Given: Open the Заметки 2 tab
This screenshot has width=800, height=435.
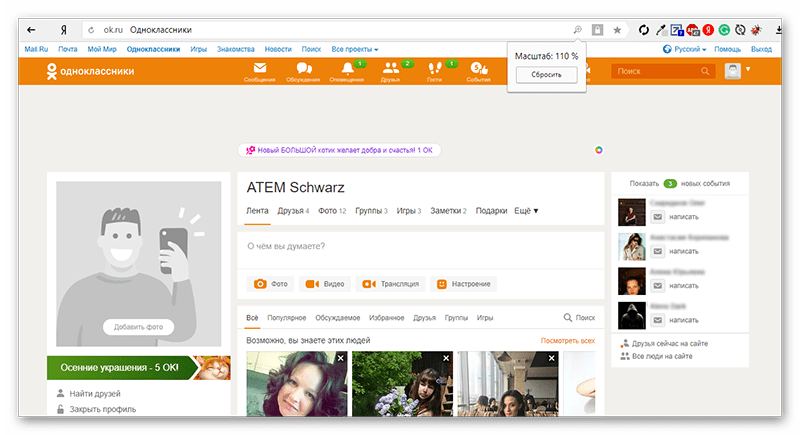Looking at the screenshot, I should click(x=448, y=211).
